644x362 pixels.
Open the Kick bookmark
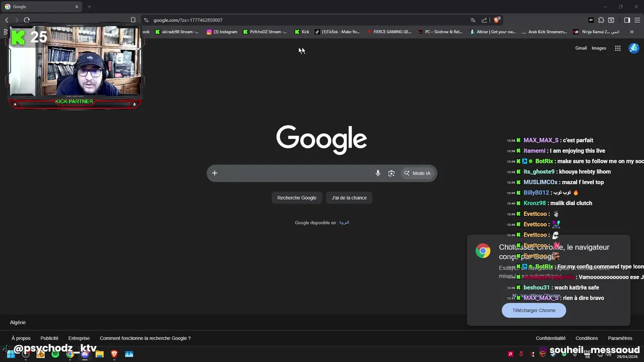(302, 32)
